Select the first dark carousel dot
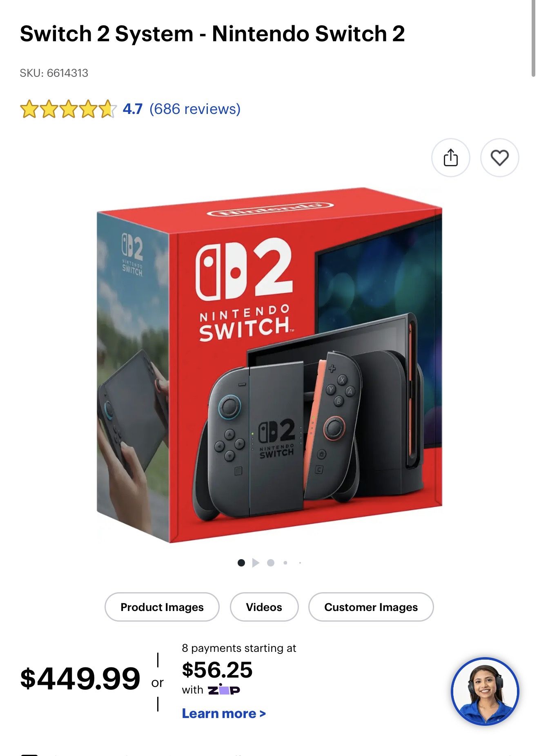Viewport: 539px width, 756px height. (x=241, y=563)
